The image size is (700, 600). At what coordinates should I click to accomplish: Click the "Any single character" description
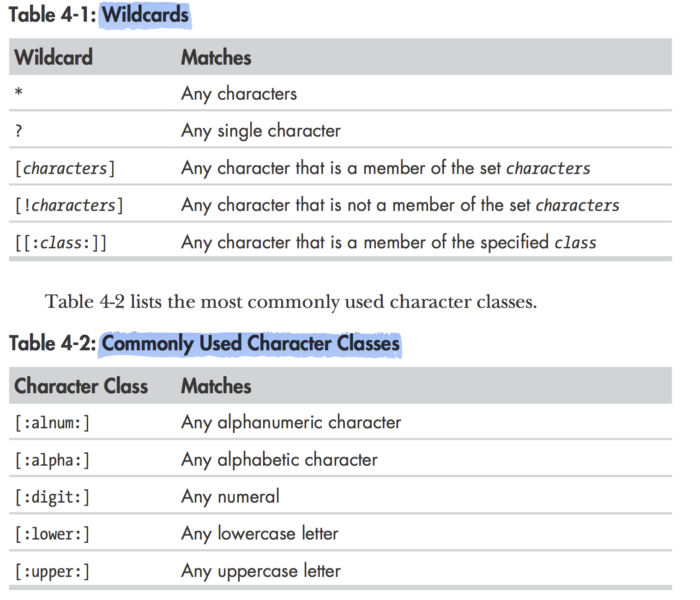pos(261,131)
